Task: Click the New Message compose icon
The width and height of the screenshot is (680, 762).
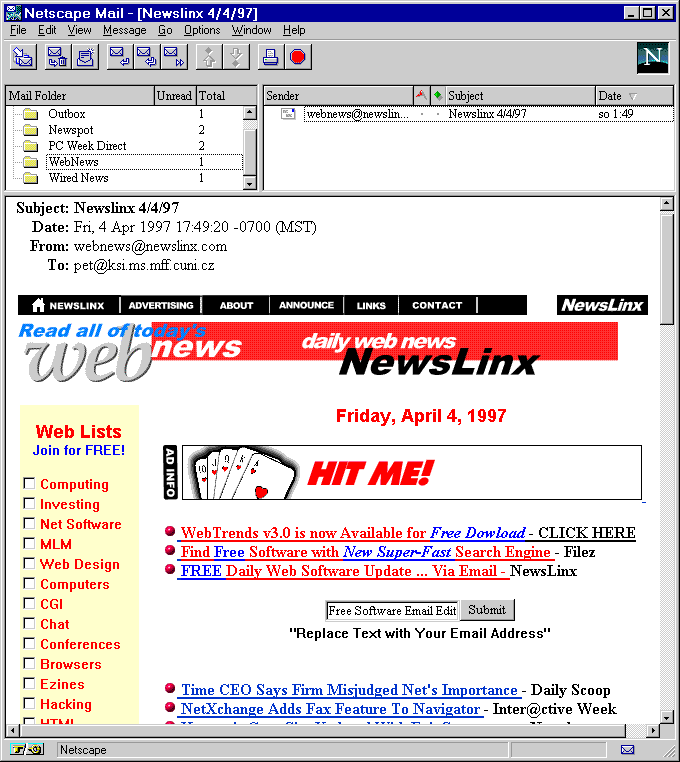Action: [85, 57]
